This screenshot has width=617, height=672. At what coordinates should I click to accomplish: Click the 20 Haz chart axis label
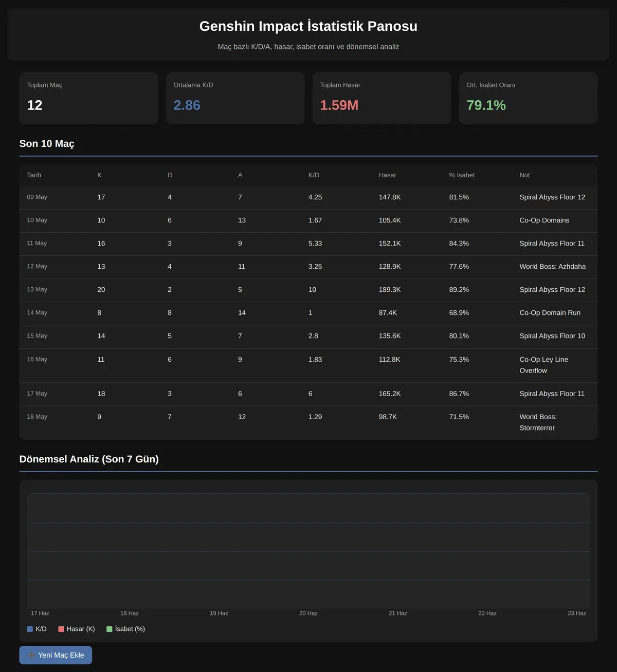point(308,613)
